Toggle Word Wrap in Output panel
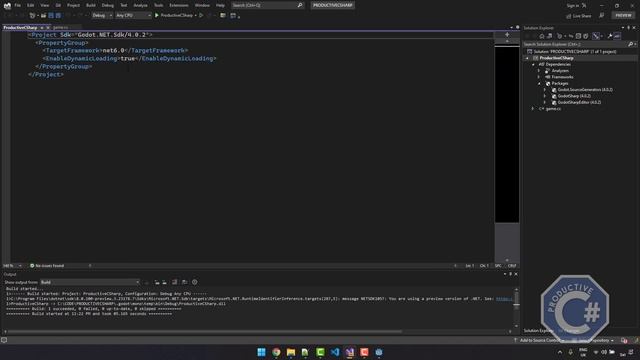Viewport: 640px width, 360px height. pos(184,282)
